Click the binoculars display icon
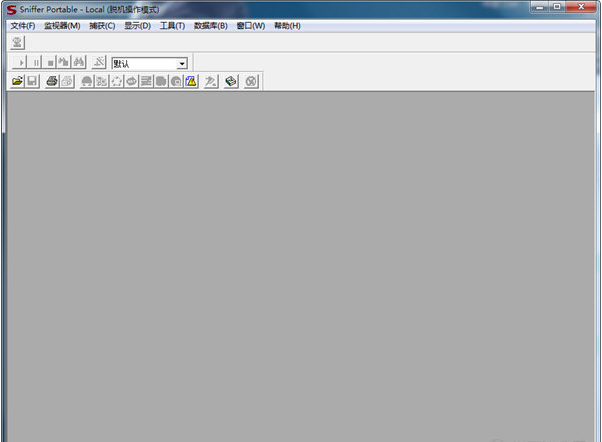602x442 pixels. pos(79,62)
